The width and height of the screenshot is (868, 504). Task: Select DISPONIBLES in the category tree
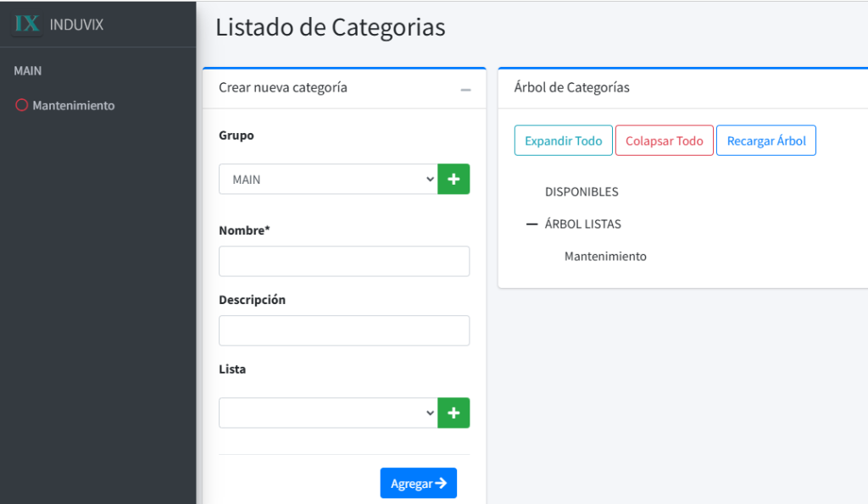point(581,192)
